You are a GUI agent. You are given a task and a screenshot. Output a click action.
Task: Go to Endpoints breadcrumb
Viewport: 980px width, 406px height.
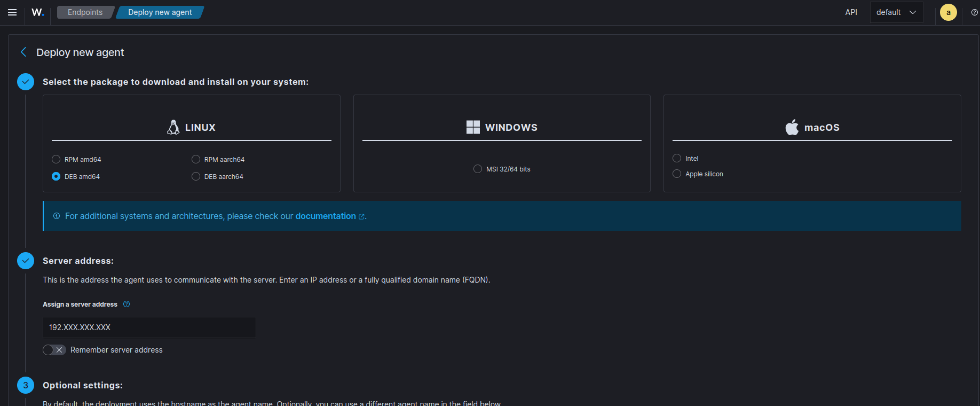(85, 12)
